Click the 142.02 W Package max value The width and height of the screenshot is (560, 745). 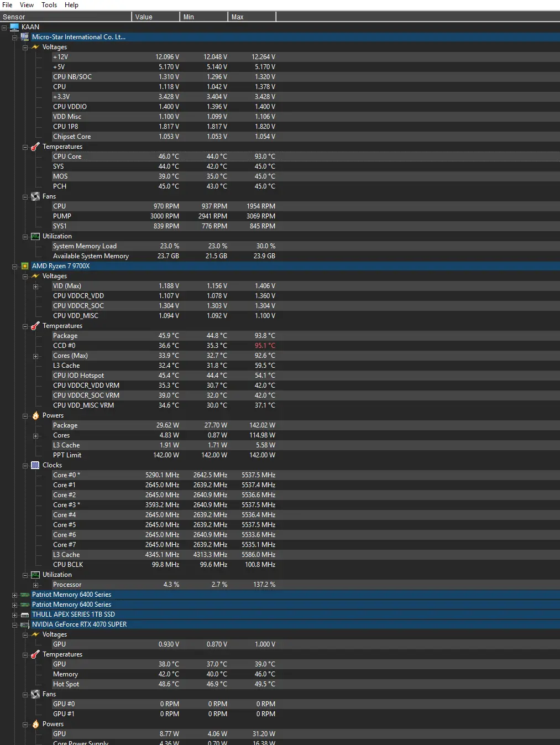coord(262,425)
